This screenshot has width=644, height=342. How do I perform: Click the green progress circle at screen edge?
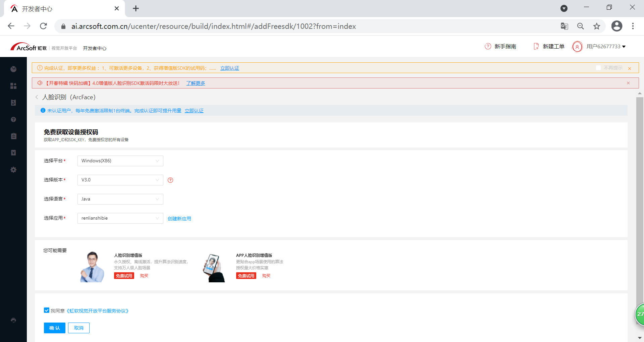coord(639,315)
